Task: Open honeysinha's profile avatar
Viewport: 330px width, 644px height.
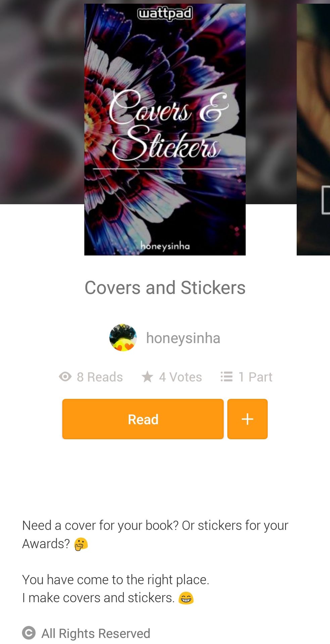Action: tap(123, 338)
